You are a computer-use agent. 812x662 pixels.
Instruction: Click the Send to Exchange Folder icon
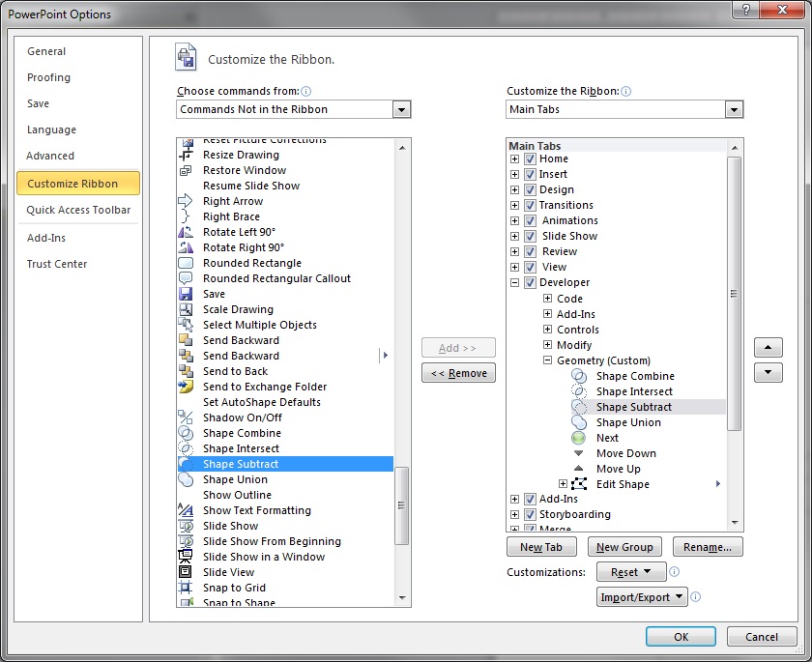coord(186,387)
